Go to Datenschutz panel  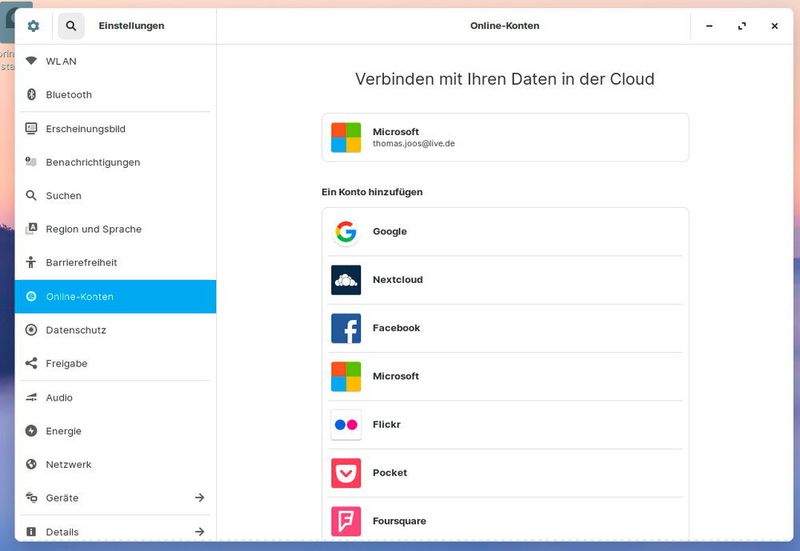coord(116,330)
